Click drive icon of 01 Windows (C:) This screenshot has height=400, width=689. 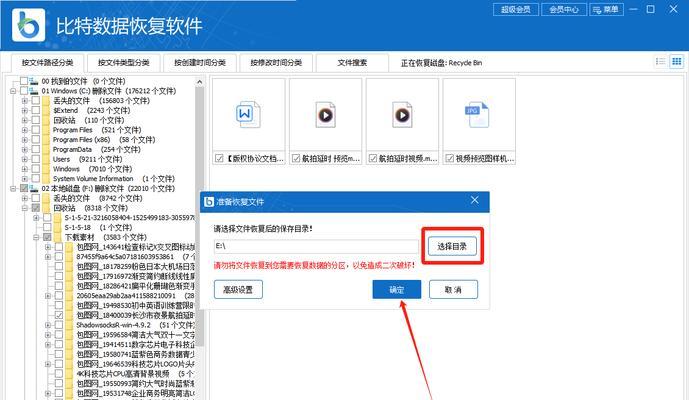(34, 91)
